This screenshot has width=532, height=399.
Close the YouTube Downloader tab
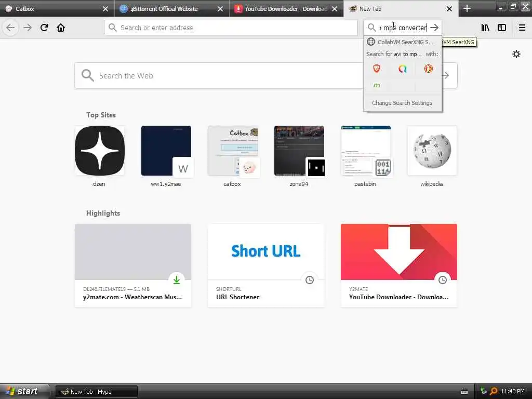pos(335,9)
